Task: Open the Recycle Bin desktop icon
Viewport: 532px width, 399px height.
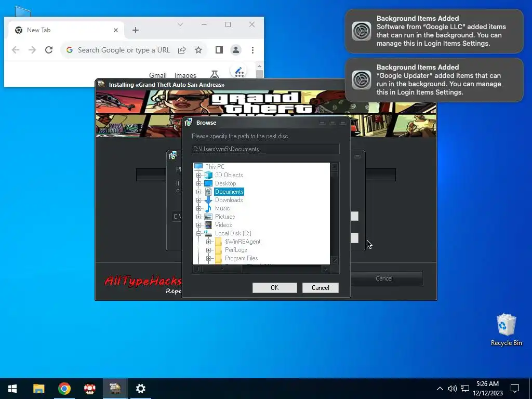Action: click(x=506, y=329)
